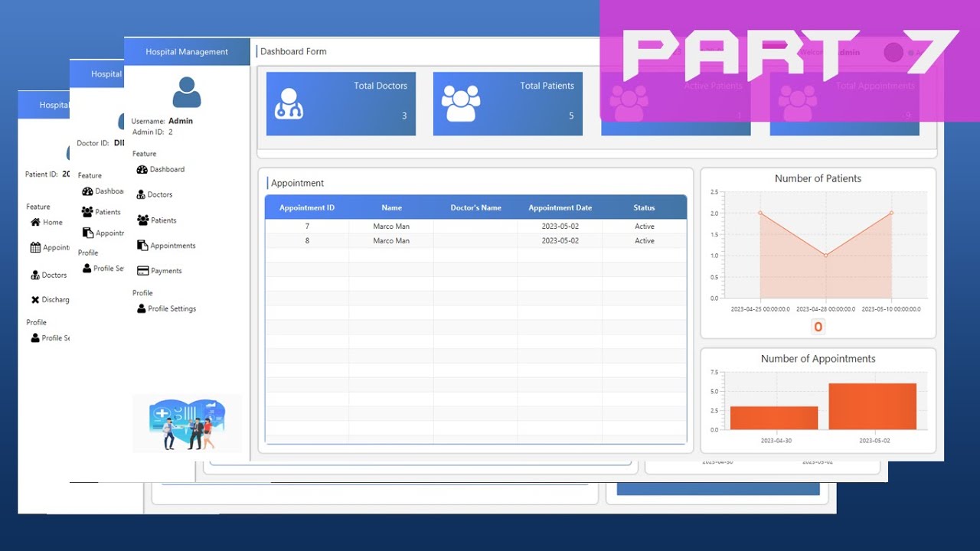Click Dashboard gauge icon in the Doctor window
Screen dimensions: 980x551
click(87, 191)
